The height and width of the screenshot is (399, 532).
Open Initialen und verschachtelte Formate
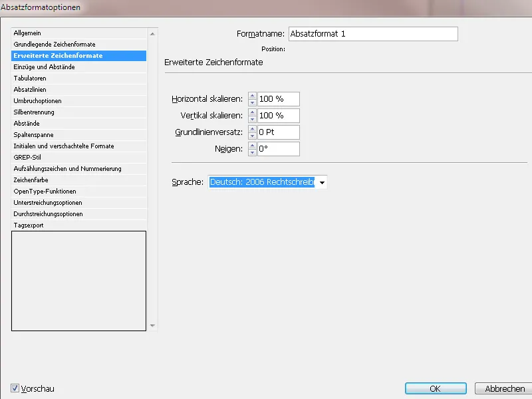pos(78,146)
